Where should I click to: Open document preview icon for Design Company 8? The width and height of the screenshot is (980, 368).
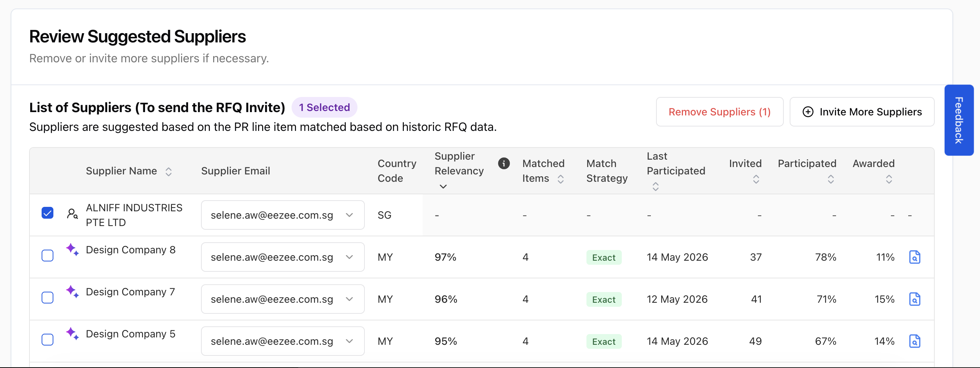coord(914,257)
